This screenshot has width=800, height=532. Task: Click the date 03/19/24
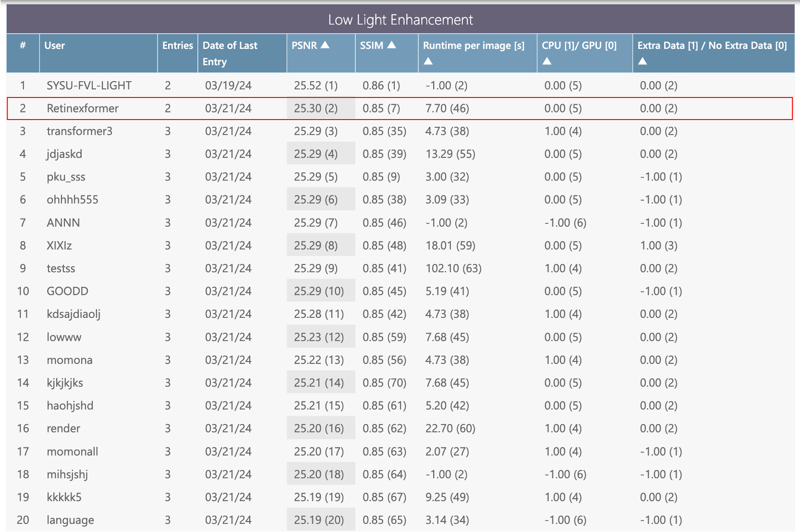click(x=229, y=85)
